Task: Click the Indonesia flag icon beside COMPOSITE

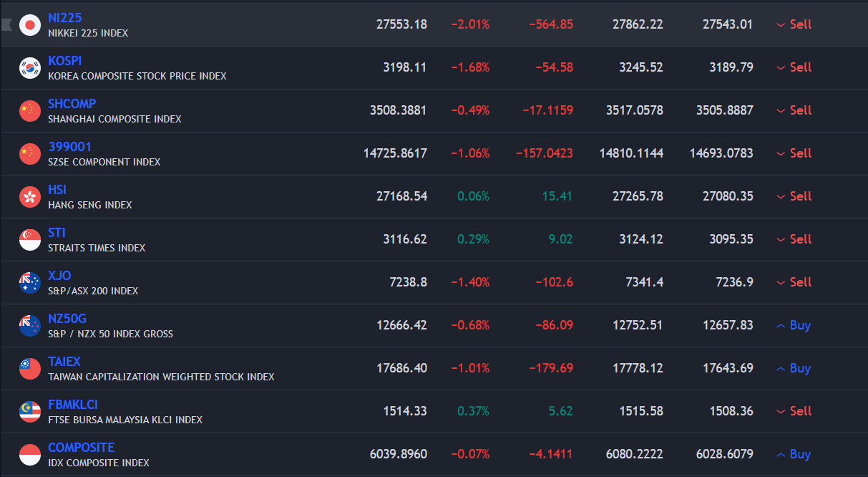Action: click(30, 454)
